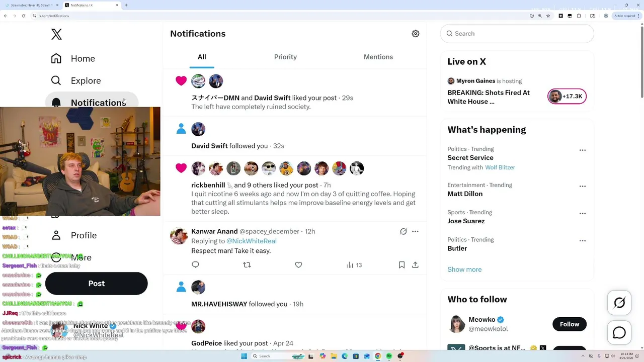The image size is (644, 362).
Task: Open MR.HAVEHISWAY follower avatar
Action: (198, 287)
